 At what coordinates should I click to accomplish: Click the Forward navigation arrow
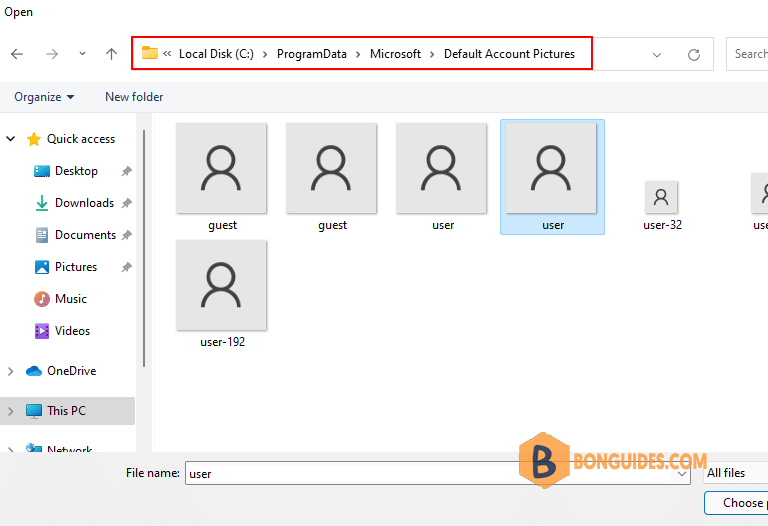click(x=52, y=54)
